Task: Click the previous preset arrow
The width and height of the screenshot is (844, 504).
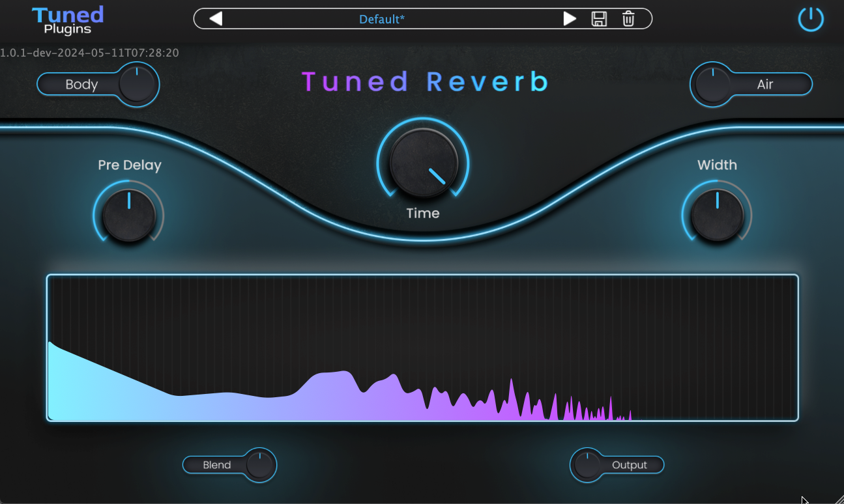Action: point(216,19)
